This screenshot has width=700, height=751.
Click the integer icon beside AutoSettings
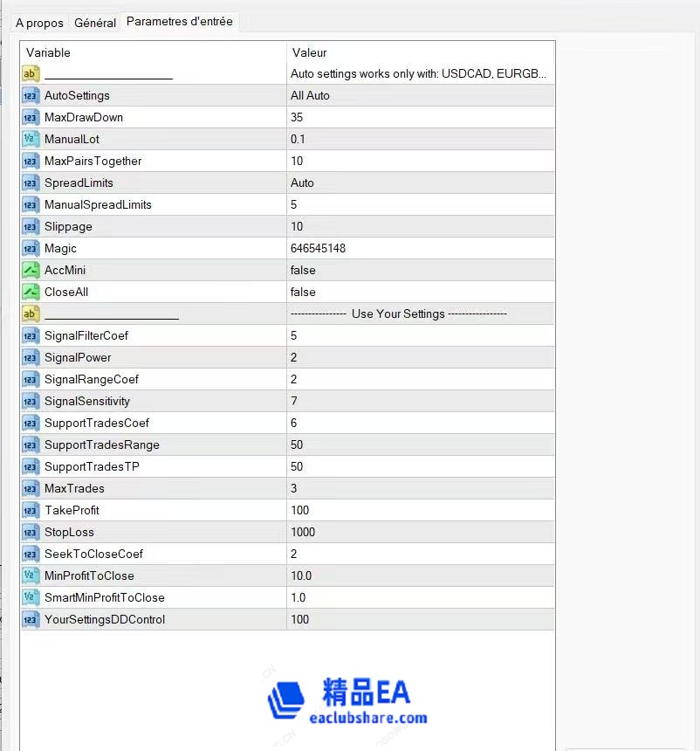coord(31,95)
